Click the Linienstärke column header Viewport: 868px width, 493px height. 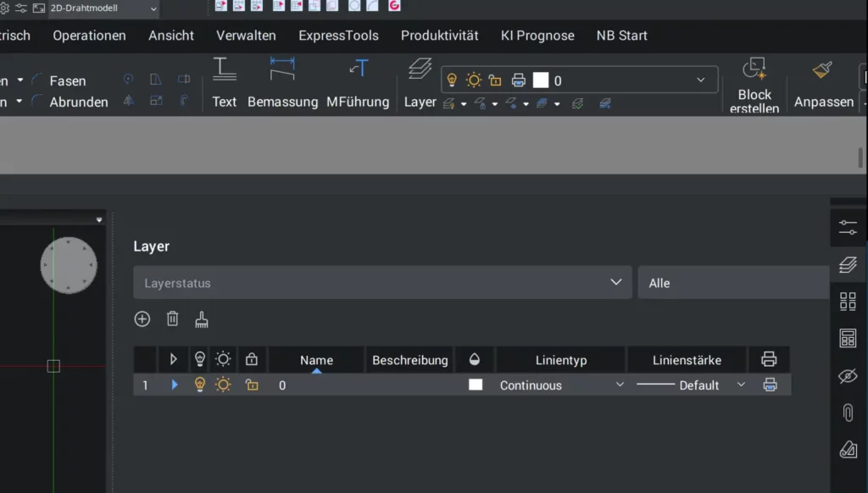687,360
